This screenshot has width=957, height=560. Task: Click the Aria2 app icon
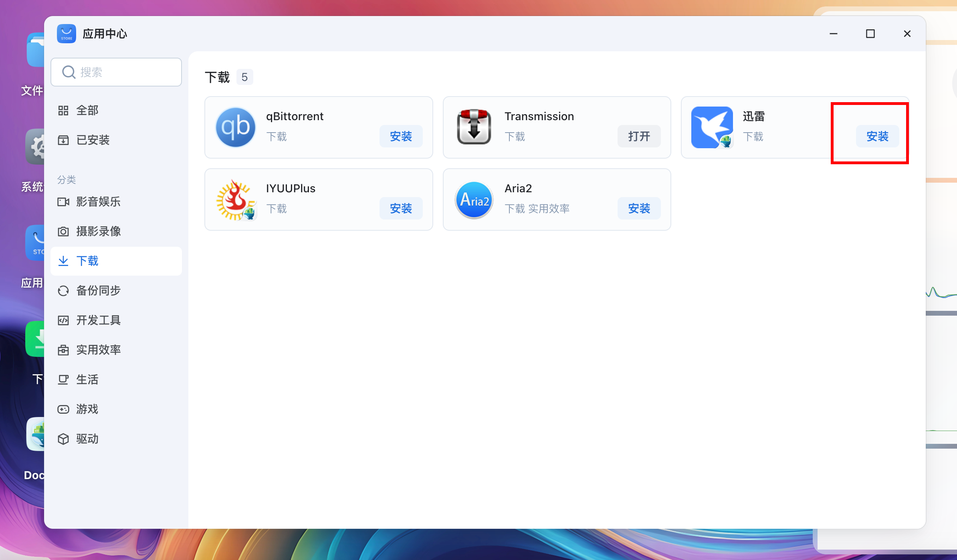(x=474, y=199)
